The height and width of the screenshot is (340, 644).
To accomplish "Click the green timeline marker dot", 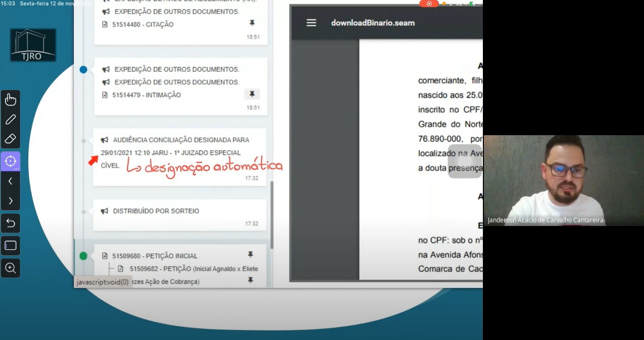I will pyautogui.click(x=83, y=256).
